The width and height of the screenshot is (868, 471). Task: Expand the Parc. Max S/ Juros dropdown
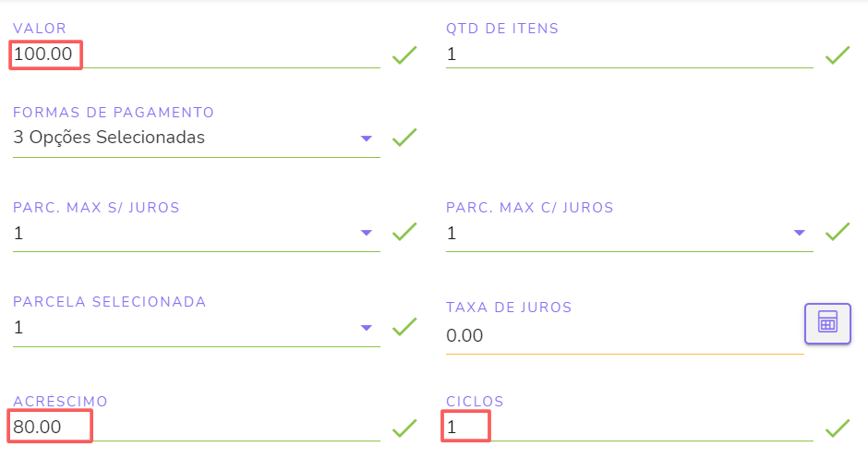pyautogui.click(x=367, y=233)
